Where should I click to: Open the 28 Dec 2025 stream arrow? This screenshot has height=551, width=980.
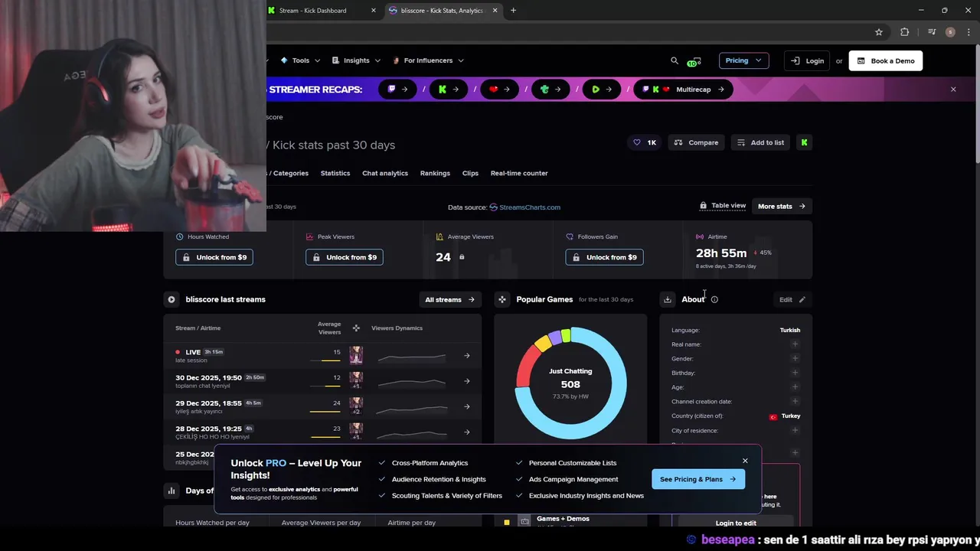tap(467, 432)
